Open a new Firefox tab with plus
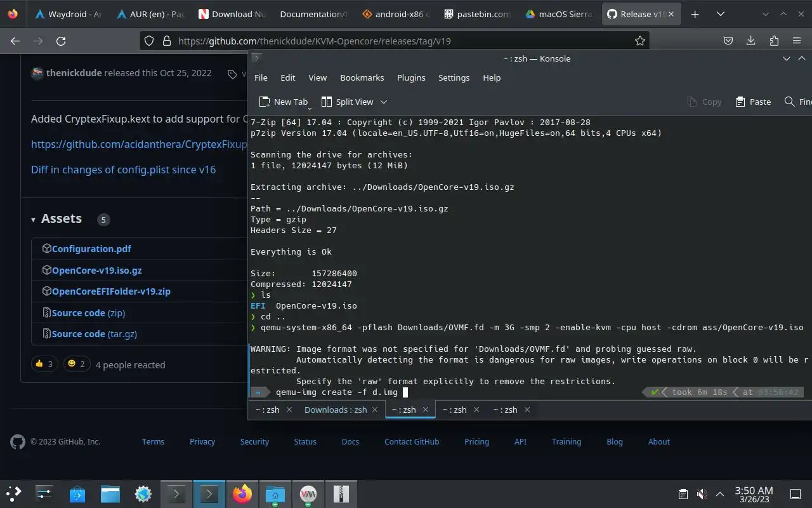This screenshot has height=508, width=812. point(695,14)
